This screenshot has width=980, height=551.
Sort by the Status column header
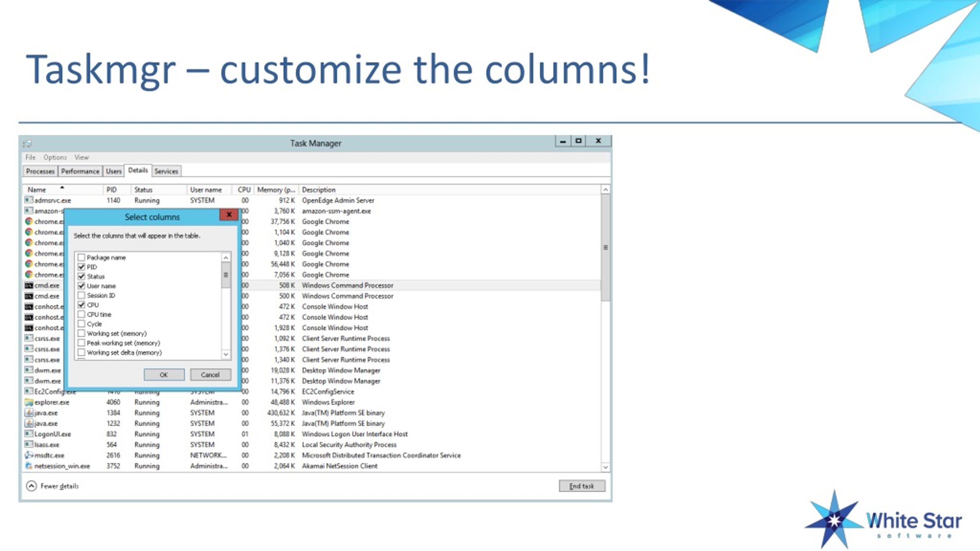pyautogui.click(x=159, y=190)
